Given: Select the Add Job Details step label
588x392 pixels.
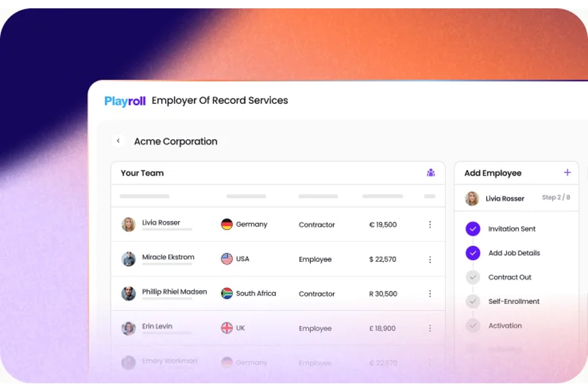Looking at the screenshot, I should tap(514, 253).
